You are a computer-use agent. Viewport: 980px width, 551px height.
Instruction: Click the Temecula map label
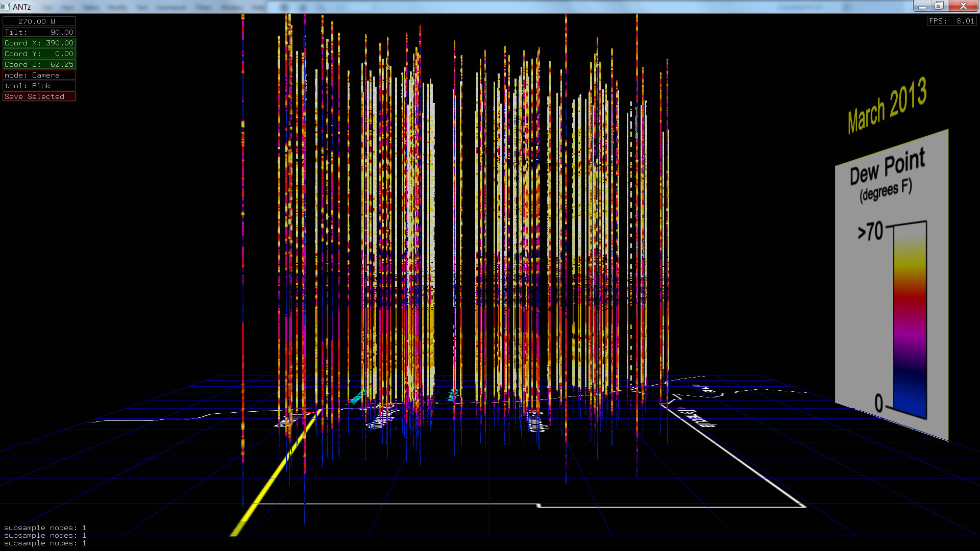click(x=697, y=417)
